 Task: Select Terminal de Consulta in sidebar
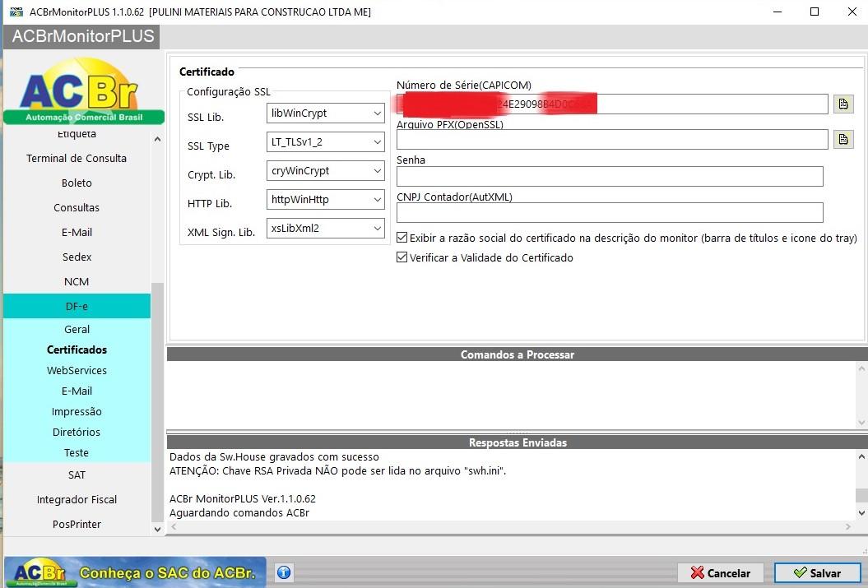(x=77, y=158)
